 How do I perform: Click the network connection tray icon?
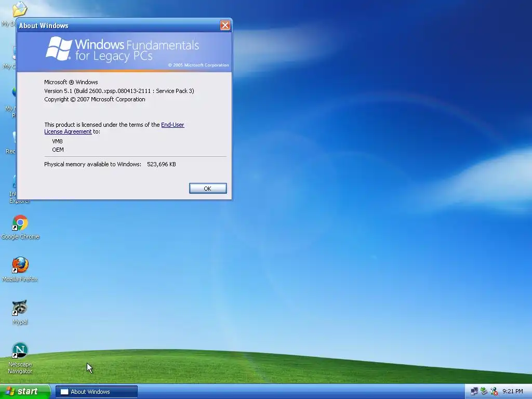point(475,391)
